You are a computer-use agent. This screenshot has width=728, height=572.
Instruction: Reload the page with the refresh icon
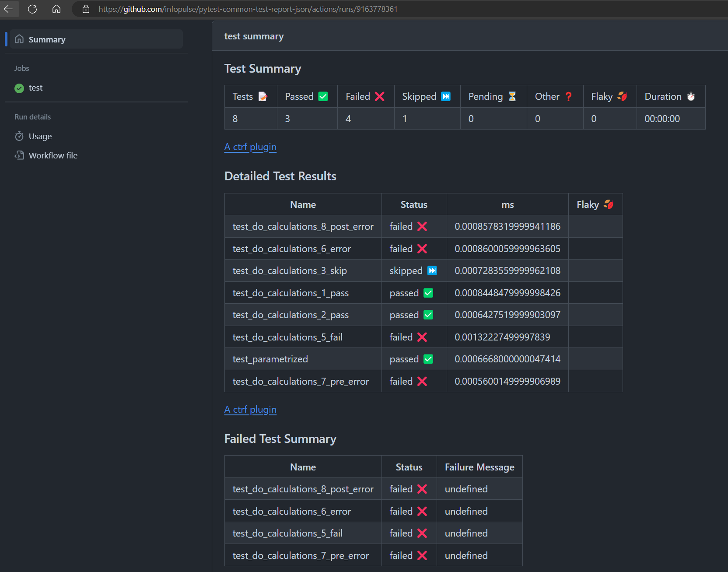(32, 9)
